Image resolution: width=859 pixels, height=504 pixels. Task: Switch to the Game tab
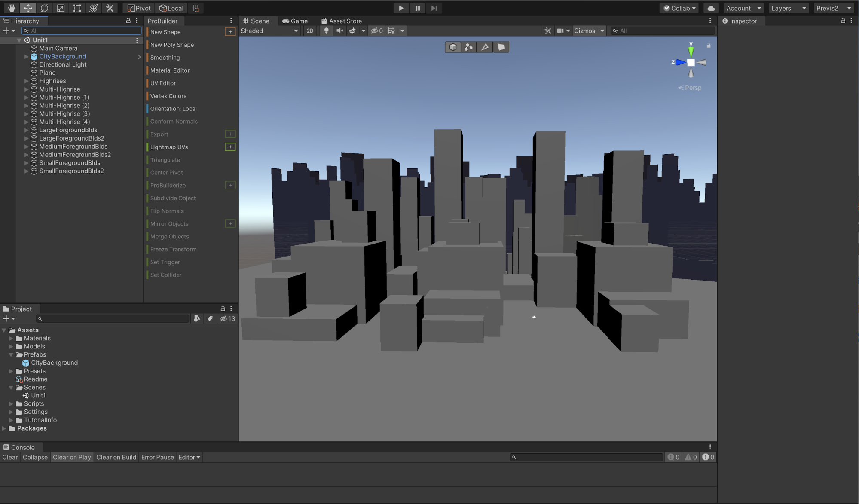coord(295,21)
